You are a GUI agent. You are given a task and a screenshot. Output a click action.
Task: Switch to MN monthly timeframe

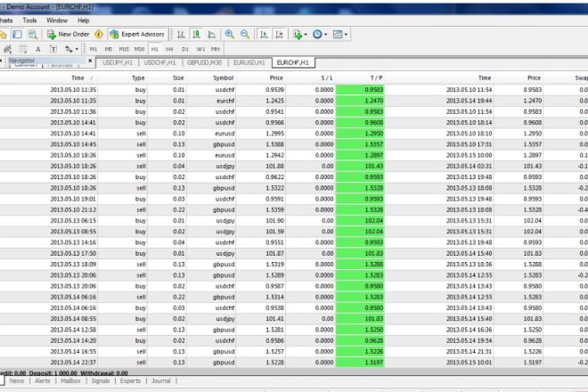click(x=216, y=49)
